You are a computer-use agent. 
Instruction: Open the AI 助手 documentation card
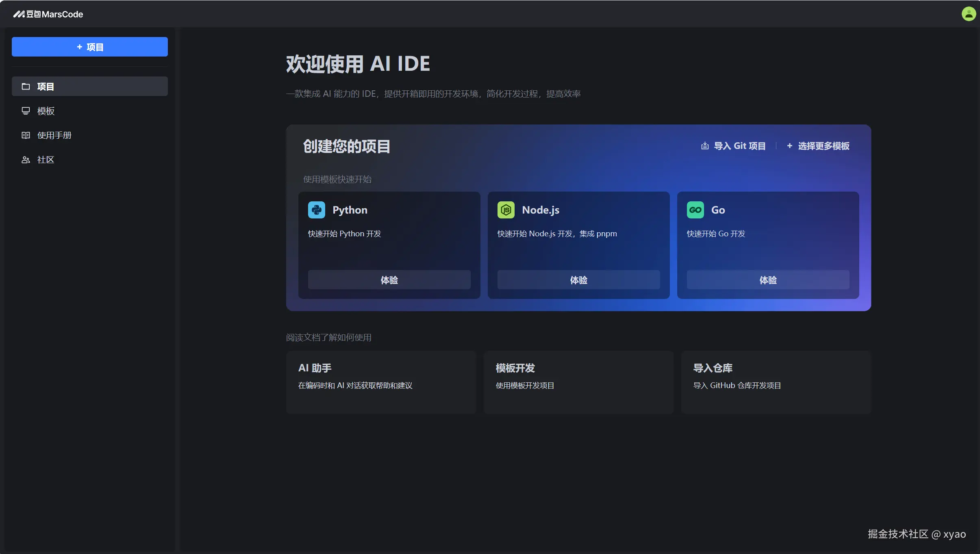381,382
